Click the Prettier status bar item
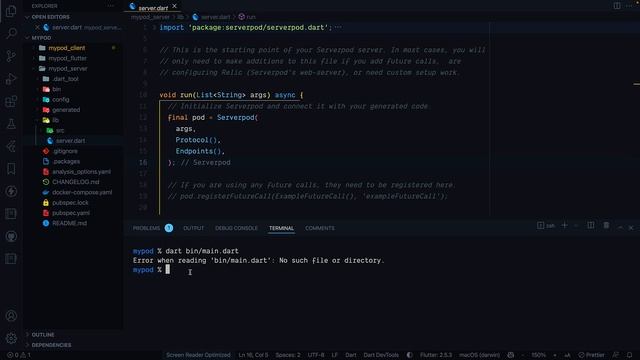Image resolution: width=640 pixels, height=360 pixels. 591,355
